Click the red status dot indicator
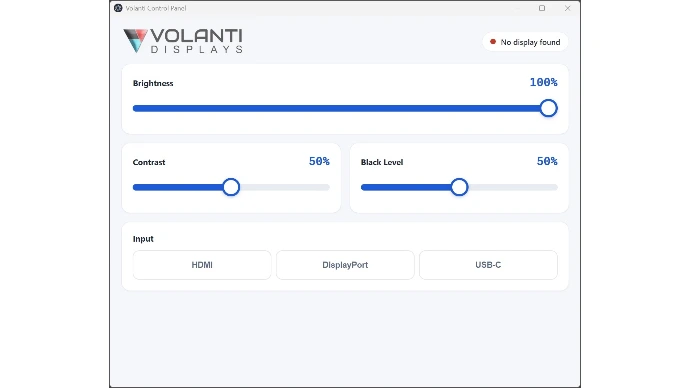The width and height of the screenshot is (690, 388). pyautogui.click(x=493, y=42)
